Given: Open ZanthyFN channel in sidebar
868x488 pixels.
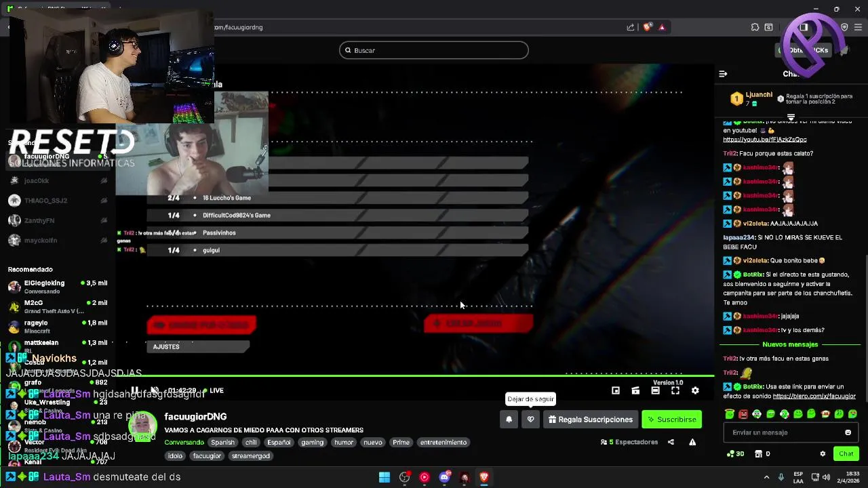Looking at the screenshot, I should point(58,220).
